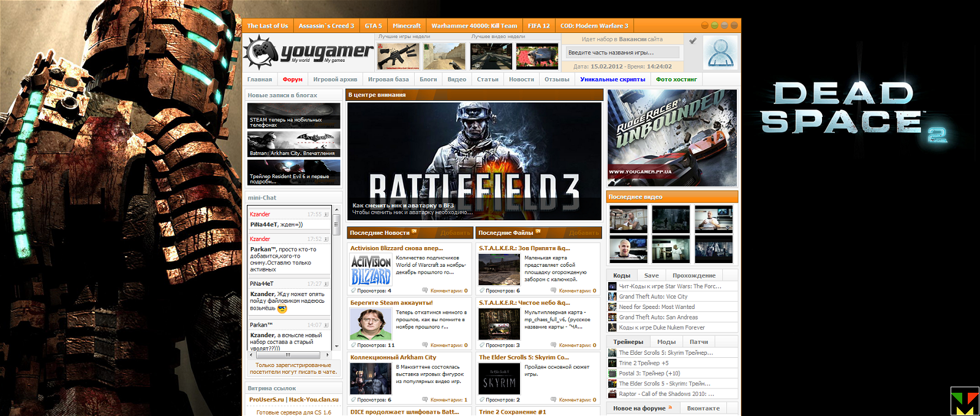Click RSS icon next to Новое на форуме
980x416 pixels.
point(670,407)
